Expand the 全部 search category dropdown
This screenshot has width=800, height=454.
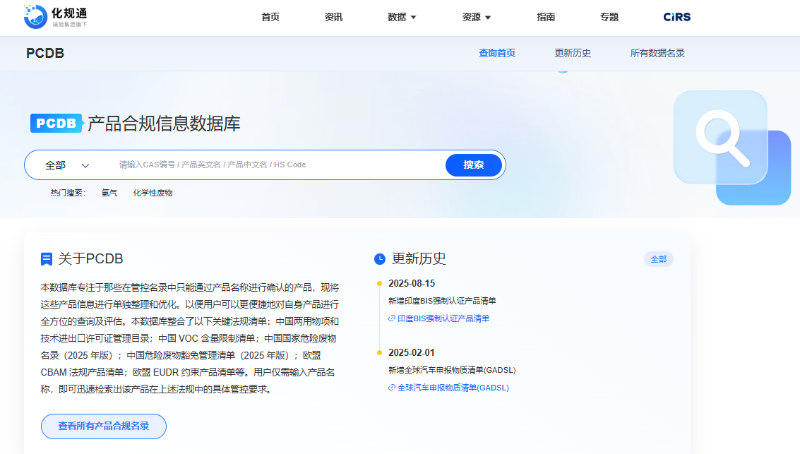click(x=67, y=165)
